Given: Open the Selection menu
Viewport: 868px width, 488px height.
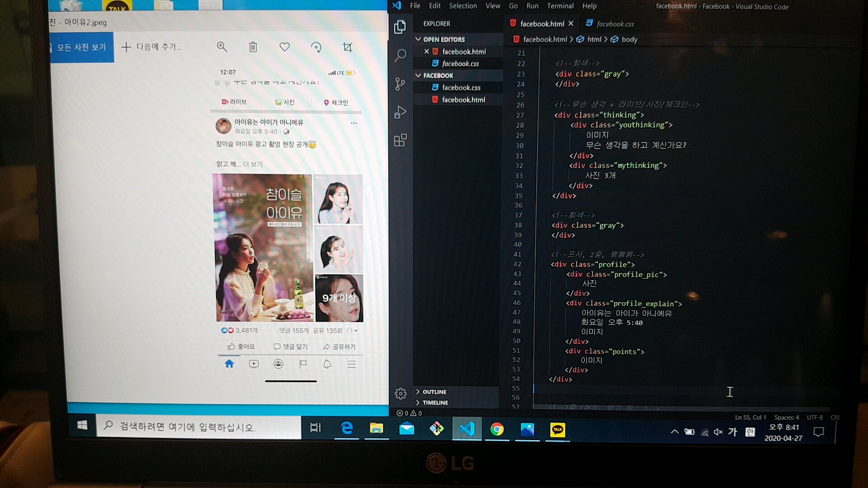Looking at the screenshot, I should (463, 6).
